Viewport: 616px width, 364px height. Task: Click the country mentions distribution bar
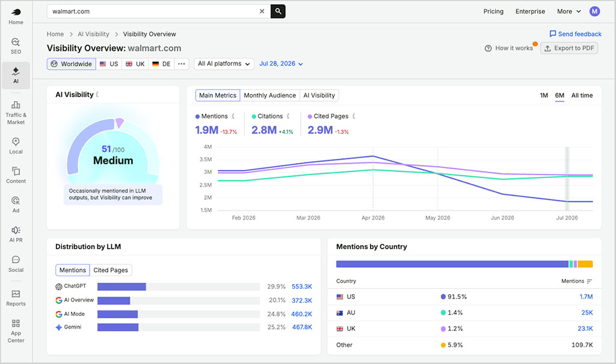pyautogui.click(x=464, y=264)
